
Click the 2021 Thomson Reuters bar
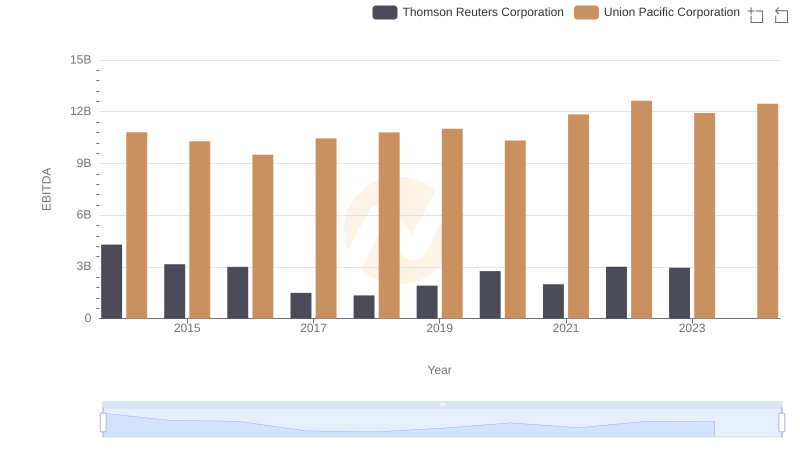pos(554,301)
